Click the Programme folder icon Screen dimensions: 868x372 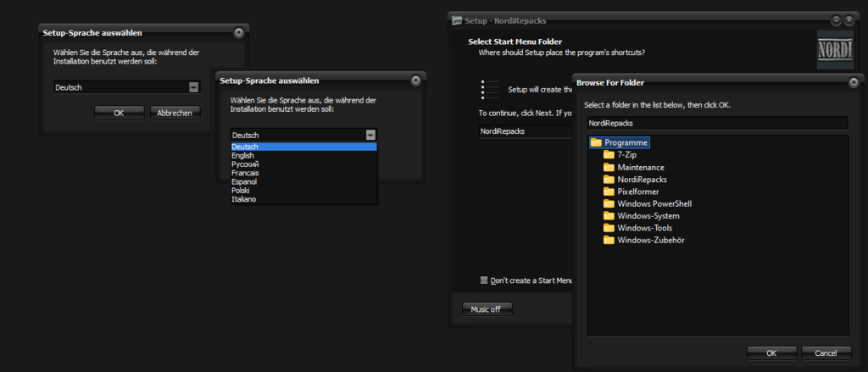tap(596, 142)
